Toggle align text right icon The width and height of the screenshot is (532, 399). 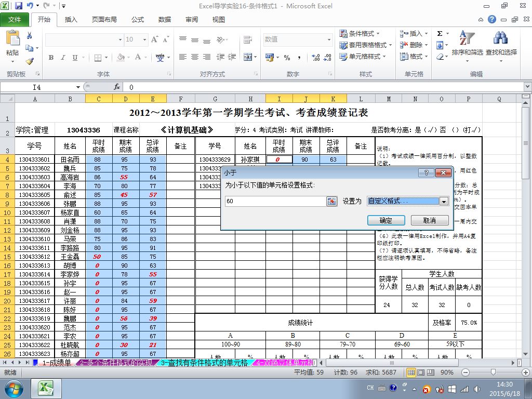click(207, 57)
